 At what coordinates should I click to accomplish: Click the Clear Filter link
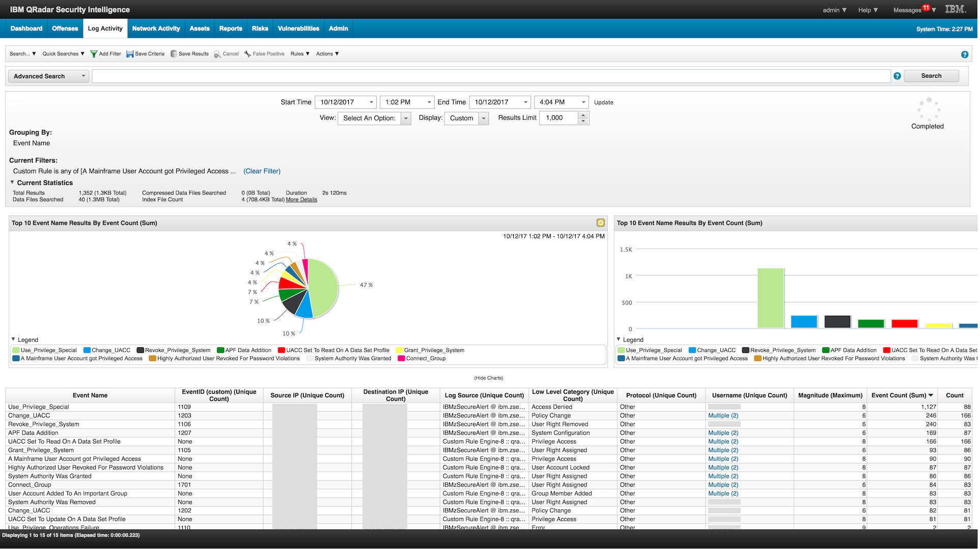point(262,171)
